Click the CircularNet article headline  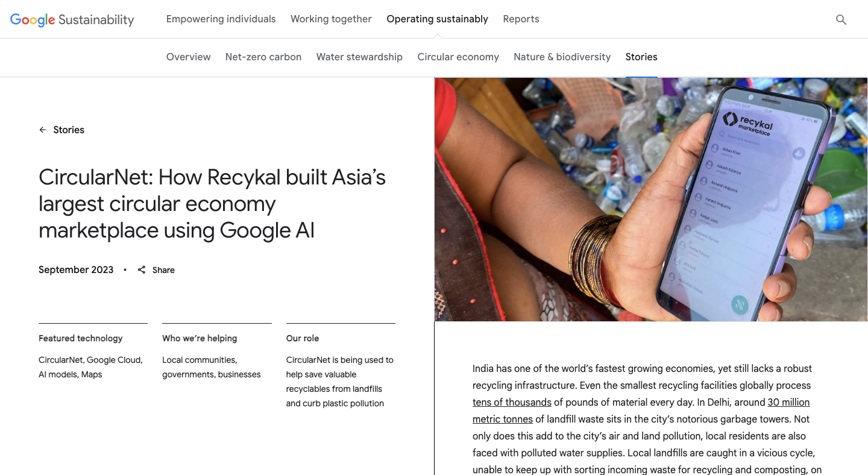(212, 203)
